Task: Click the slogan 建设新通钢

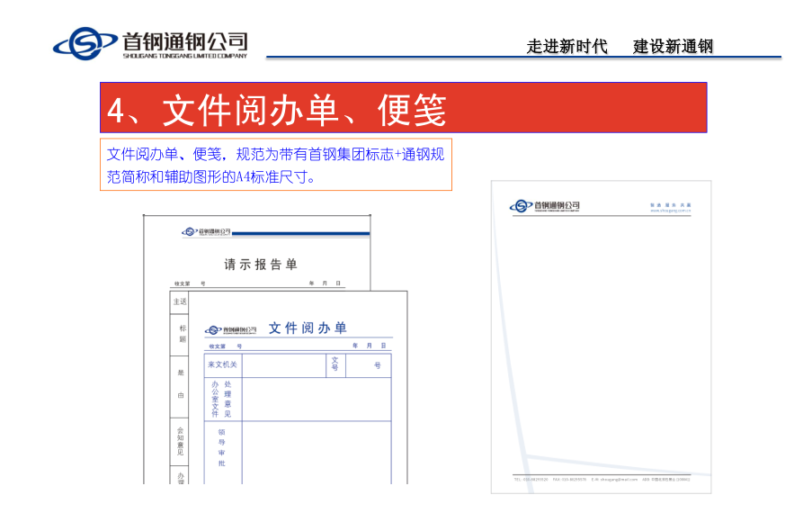Action: [x=673, y=47]
